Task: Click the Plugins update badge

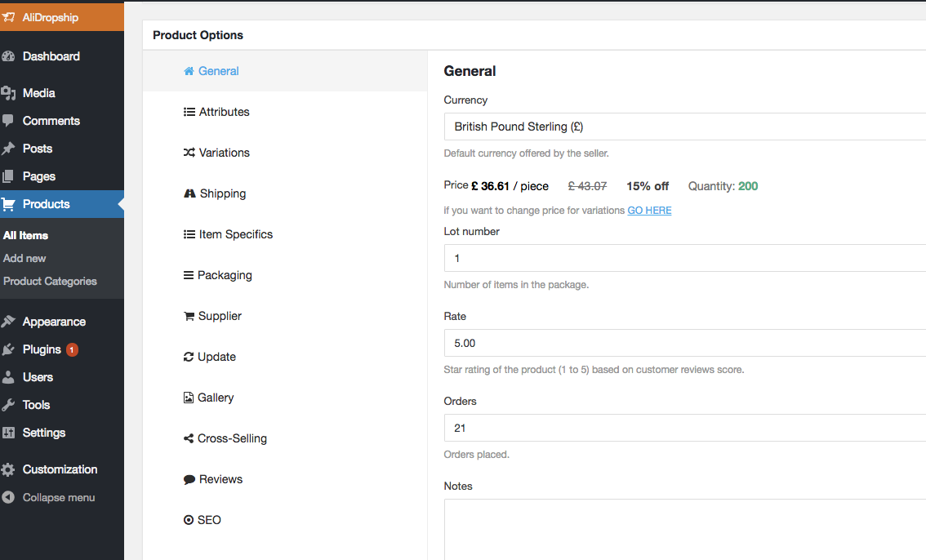Action: click(x=72, y=350)
